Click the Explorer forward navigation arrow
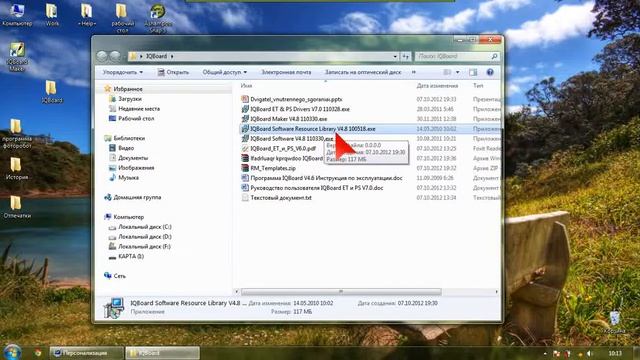640x360 pixels. pos(116,56)
